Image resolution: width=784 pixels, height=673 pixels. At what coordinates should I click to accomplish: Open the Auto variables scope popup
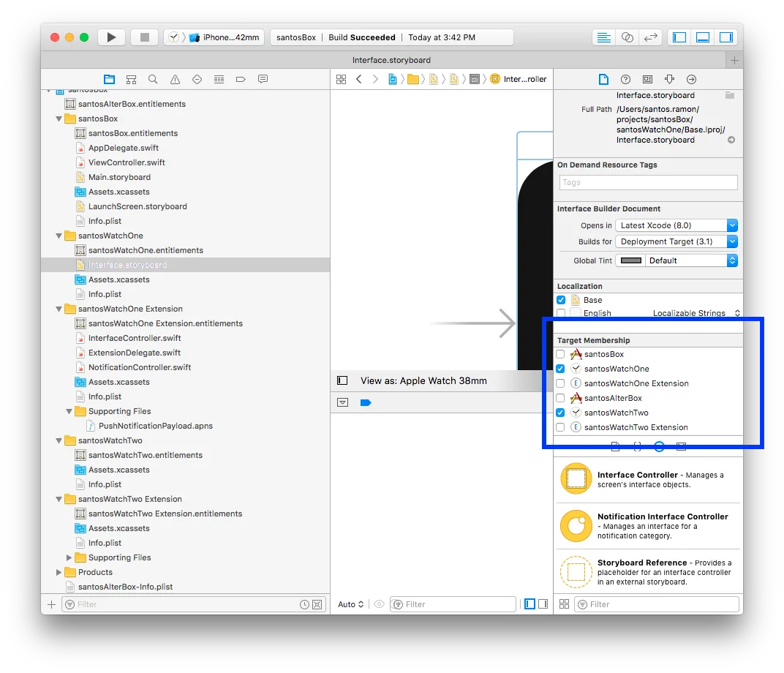tap(350, 604)
